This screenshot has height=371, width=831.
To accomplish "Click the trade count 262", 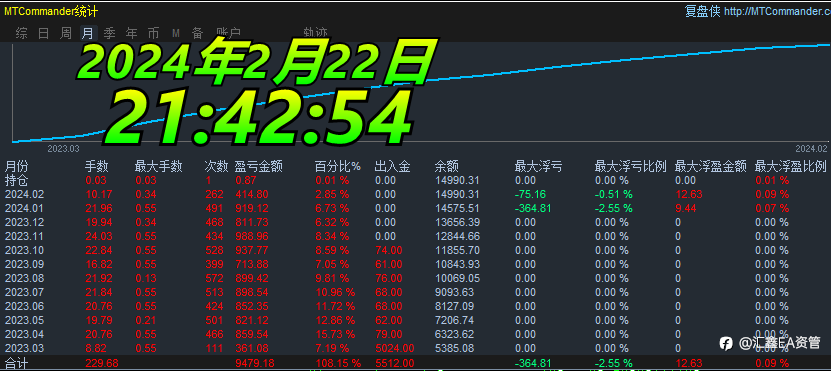I will tap(214, 195).
